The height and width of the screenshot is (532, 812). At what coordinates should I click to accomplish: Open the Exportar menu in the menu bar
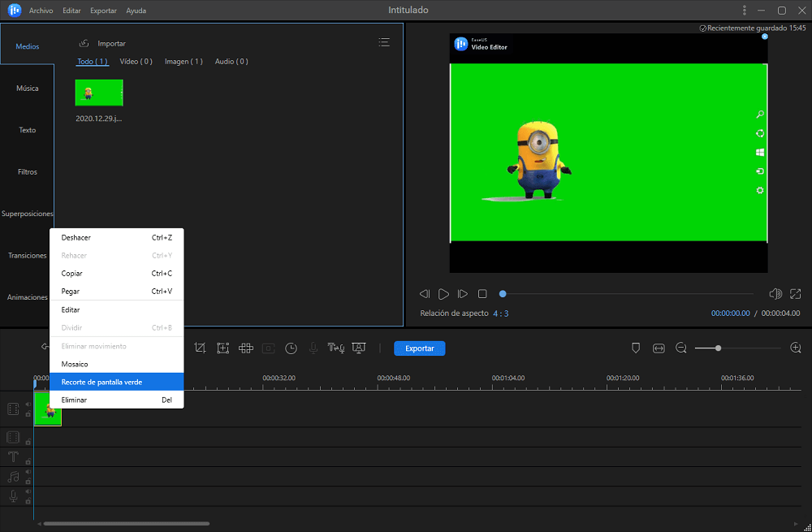click(x=103, y=11)
